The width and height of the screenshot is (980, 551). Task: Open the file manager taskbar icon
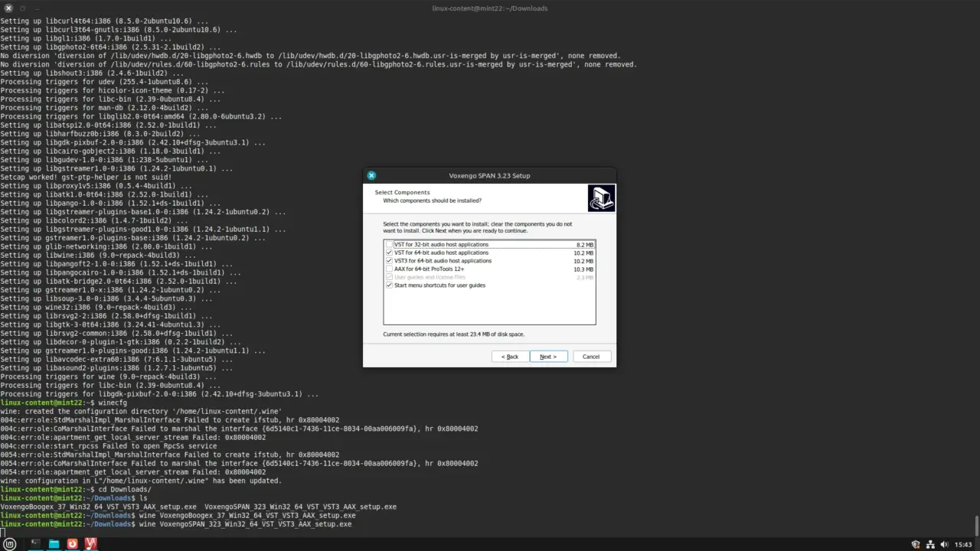(54, 544)
